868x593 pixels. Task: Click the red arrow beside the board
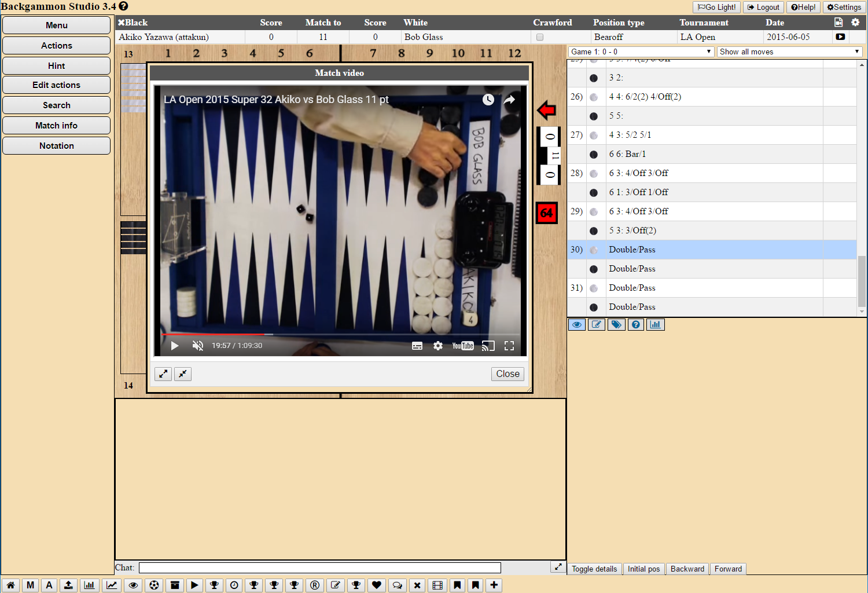point(546,110)
